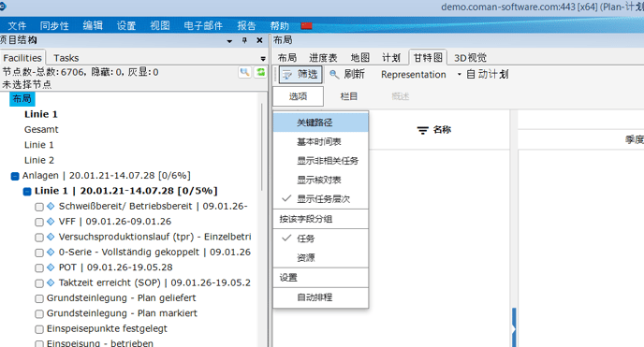The width and height of the screenshot is (644, 347).
Task: Select the highlighted 布局 tree node
Action: pos(22,99)
